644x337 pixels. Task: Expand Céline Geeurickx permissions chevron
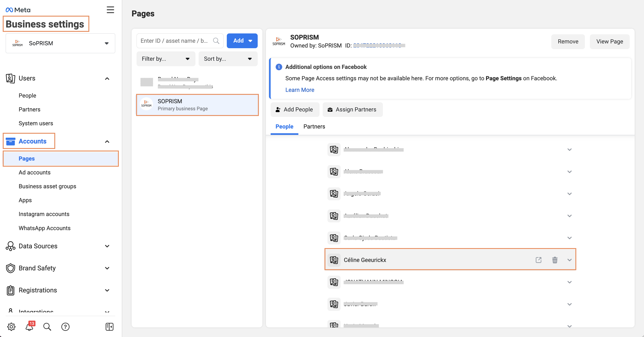tap(569, 260)
